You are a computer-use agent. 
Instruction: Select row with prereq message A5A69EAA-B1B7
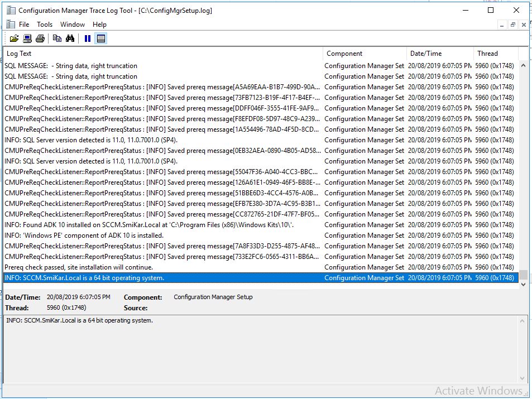click(x=261, y=87)
